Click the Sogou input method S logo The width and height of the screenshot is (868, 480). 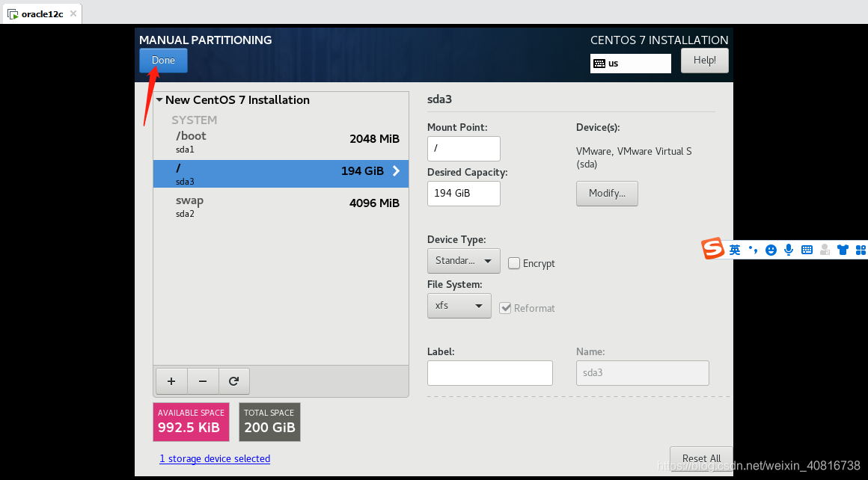pos(713,249)
